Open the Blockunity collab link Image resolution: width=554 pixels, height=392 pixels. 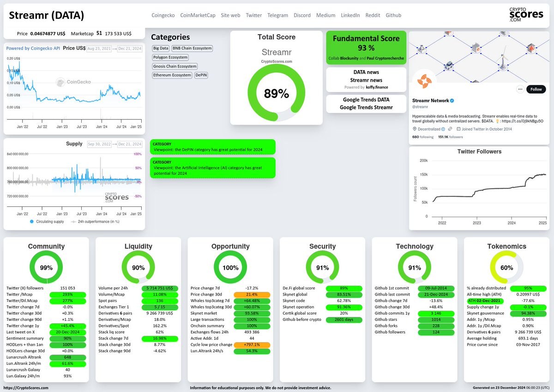coord(349,59)
